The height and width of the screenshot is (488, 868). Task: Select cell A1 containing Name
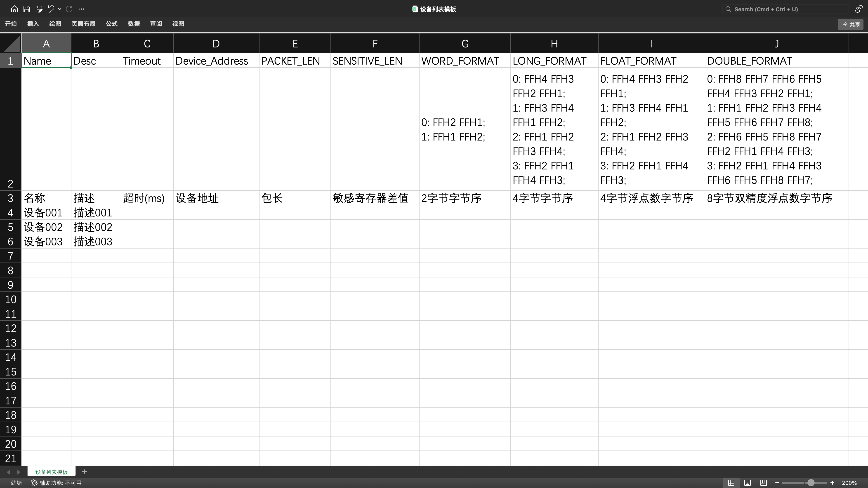point(46,61)
